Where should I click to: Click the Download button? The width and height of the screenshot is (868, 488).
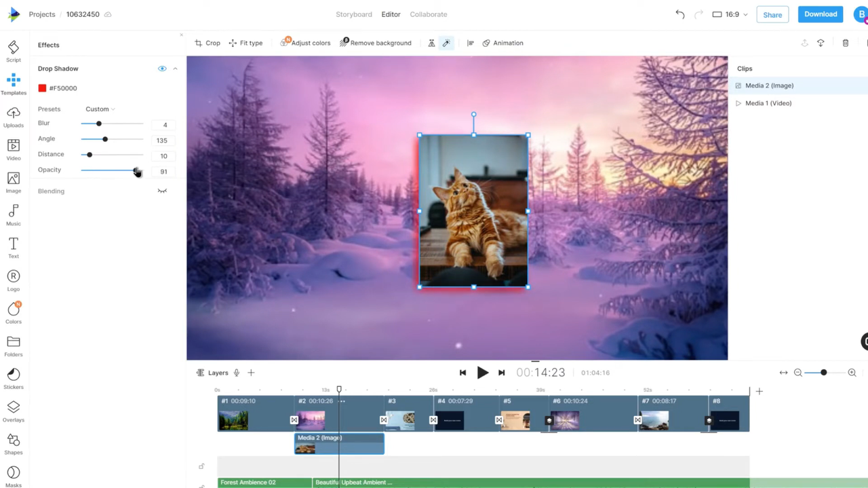820,14
